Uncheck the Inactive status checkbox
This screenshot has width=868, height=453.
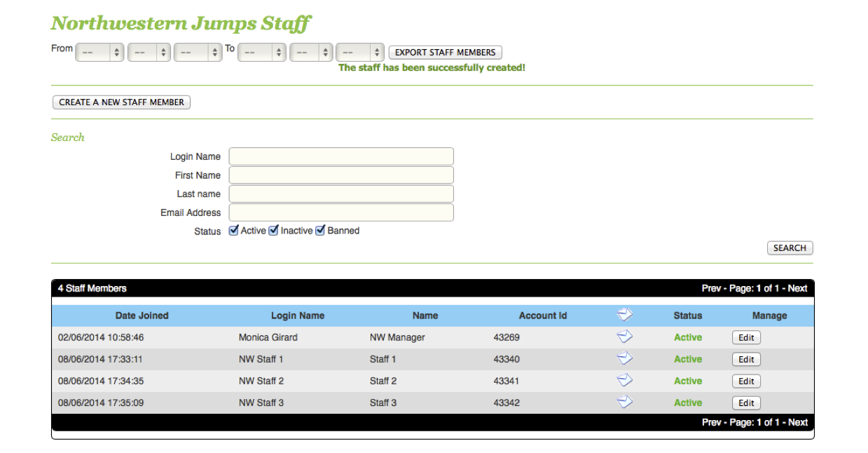pos(274,231)
